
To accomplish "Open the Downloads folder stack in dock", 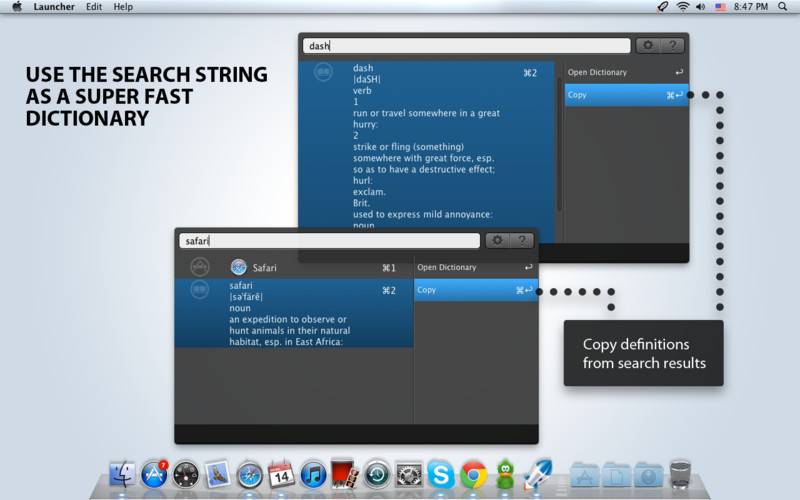I will click(648, 475).
